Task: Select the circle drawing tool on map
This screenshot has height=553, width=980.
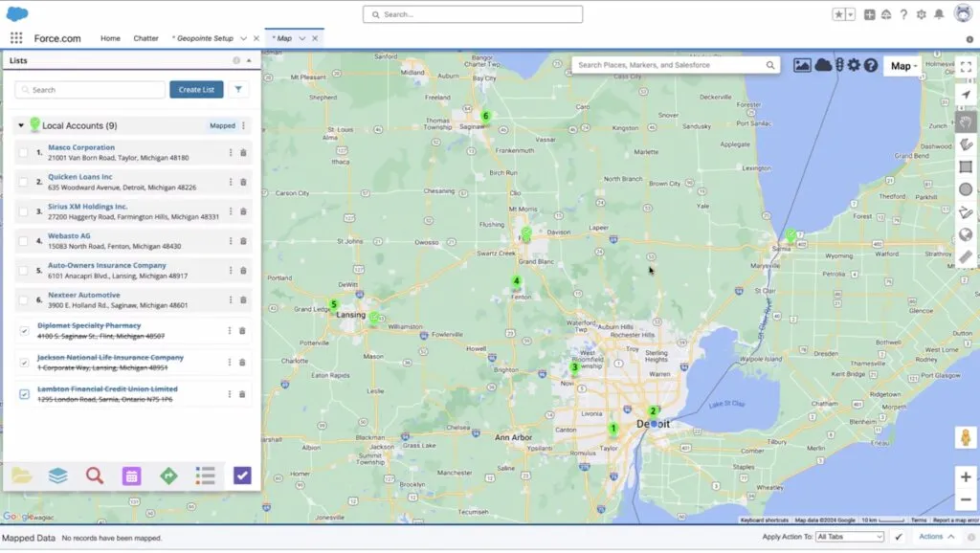Action: pos(966,189)
